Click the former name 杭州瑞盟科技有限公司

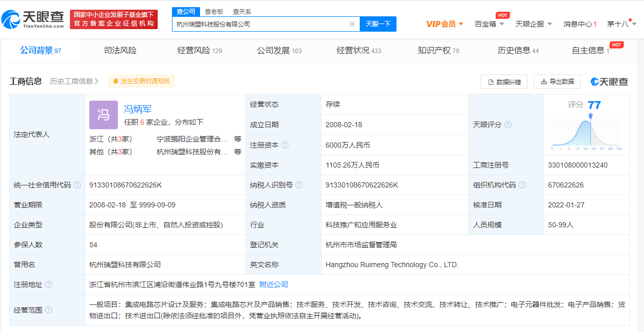125,265
